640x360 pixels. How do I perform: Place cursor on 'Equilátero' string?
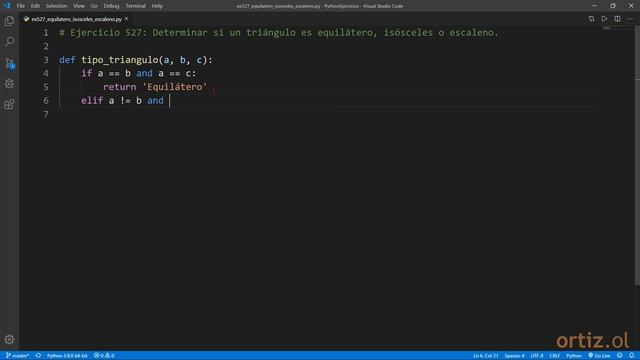(175, 87)
